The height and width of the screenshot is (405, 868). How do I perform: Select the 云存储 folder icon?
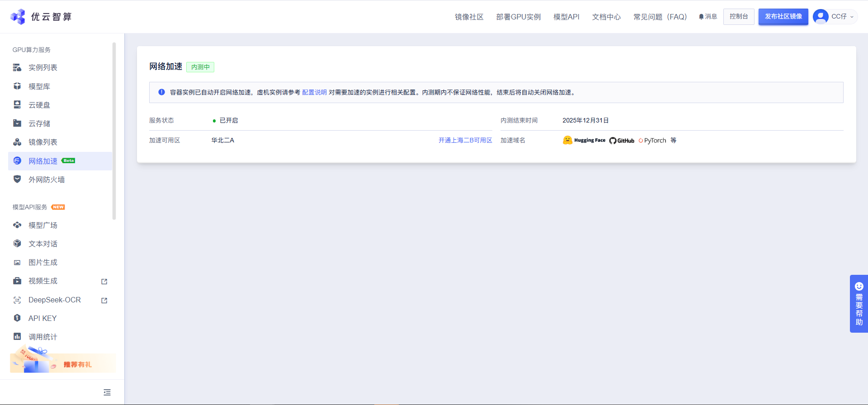tap(17, 123)
